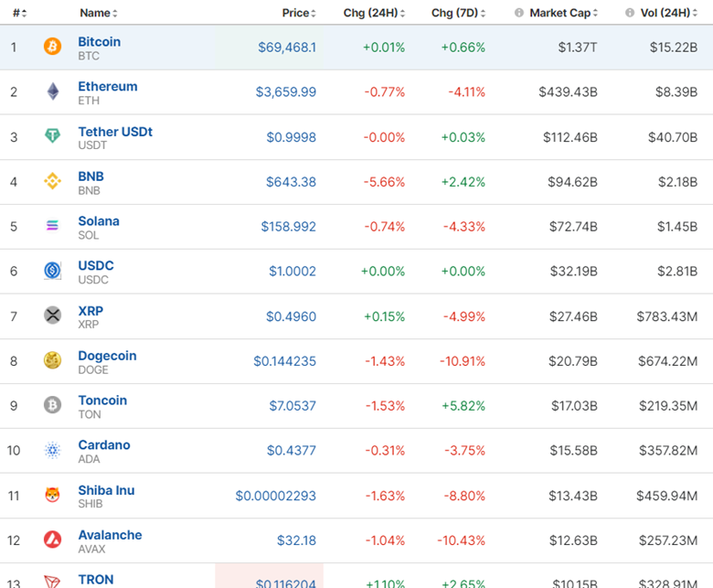Open the Cardano name link
This screenshot has height=588, width=713.
tap(104, 444)
